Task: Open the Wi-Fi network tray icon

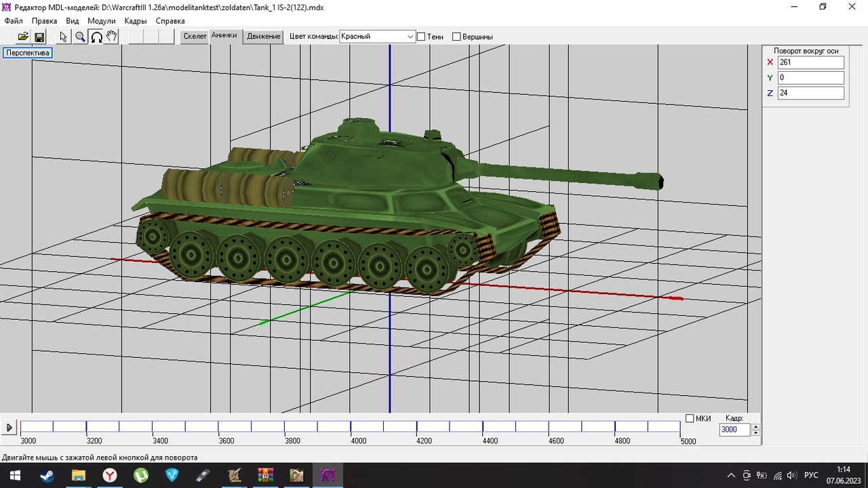Action: [777, 476]
